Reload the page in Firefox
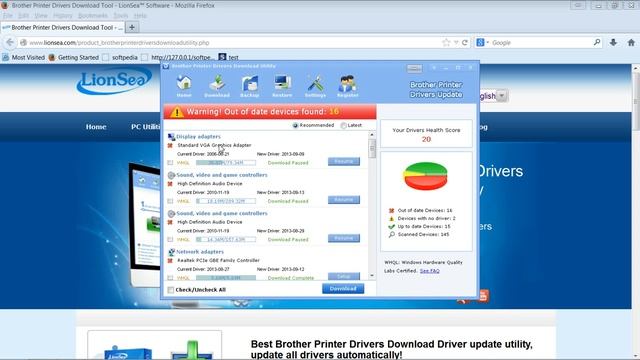Image resolution: width=640 pixels, height=360 pixels. click(x=465, y=42)
